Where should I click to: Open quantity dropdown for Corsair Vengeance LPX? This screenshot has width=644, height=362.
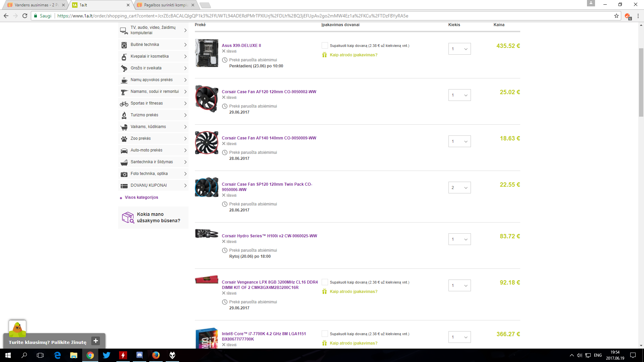coord(460,286)
